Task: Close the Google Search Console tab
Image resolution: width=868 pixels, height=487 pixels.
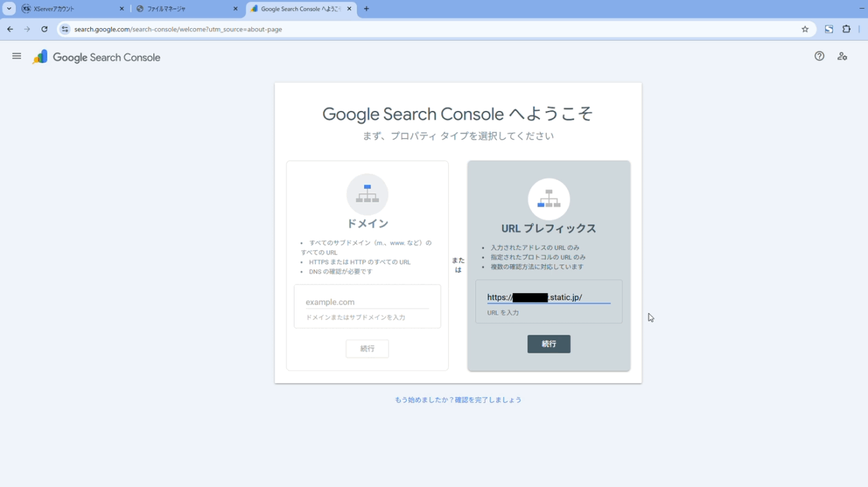Action: (x=349, y=9)
